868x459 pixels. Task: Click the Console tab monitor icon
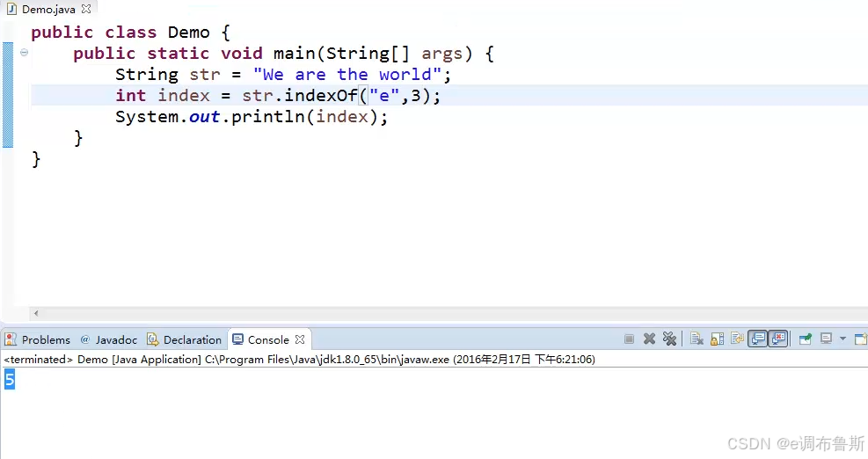point(237,339)
